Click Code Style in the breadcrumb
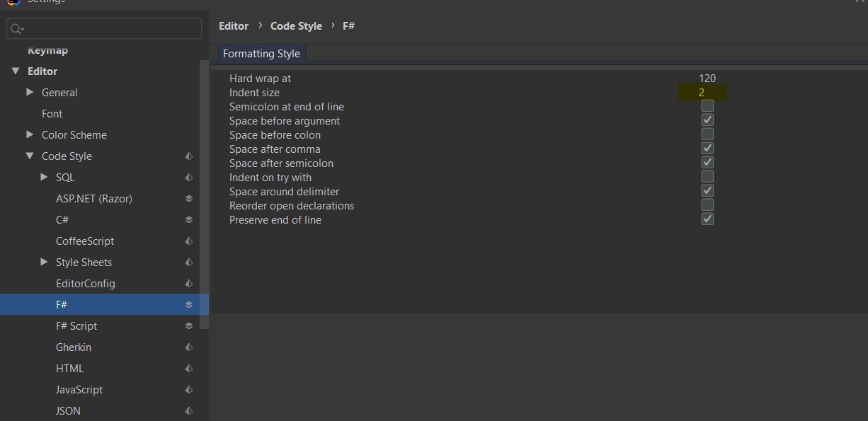 point(296,26)
